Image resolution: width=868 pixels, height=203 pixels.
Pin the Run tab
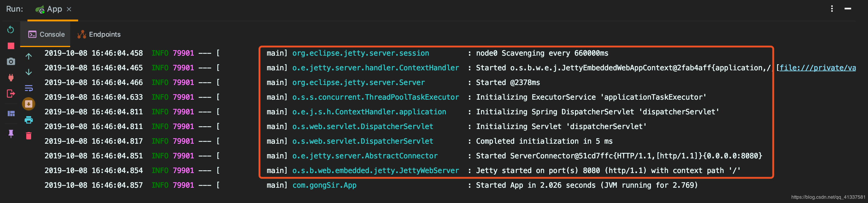point(11,134)
